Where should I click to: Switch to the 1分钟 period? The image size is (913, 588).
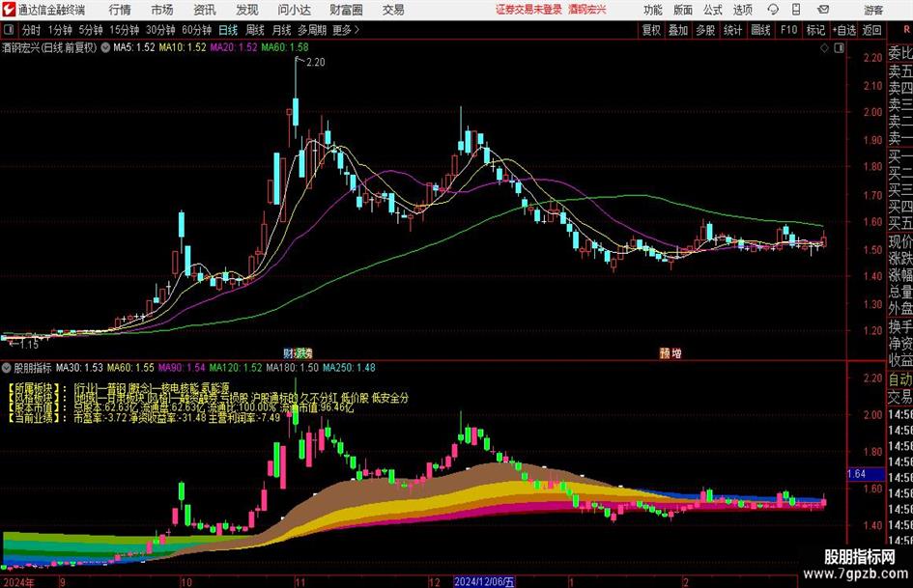[59, 30]
